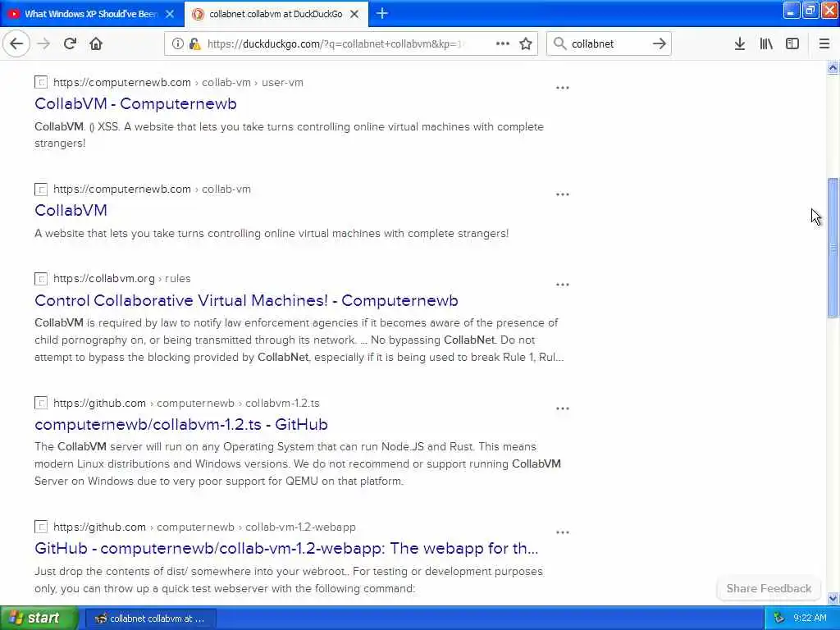
Task: Open the Windows Start menu
Action: coord(39,618)
